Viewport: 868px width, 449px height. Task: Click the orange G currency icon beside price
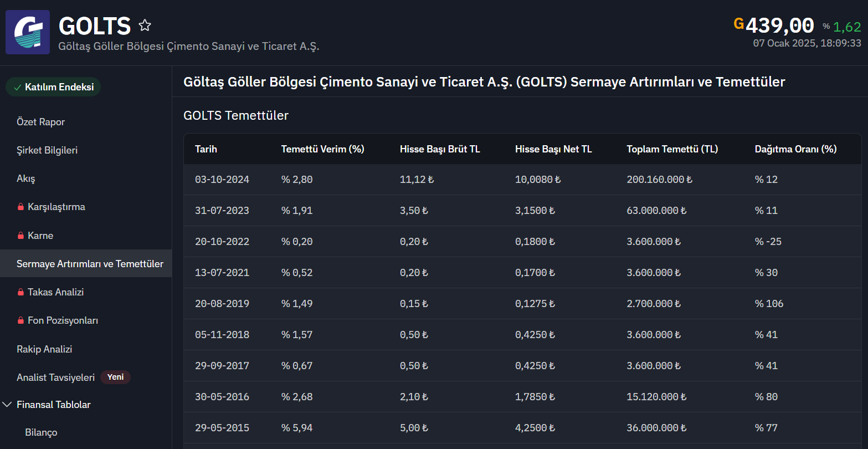click(x=738, y=24)
